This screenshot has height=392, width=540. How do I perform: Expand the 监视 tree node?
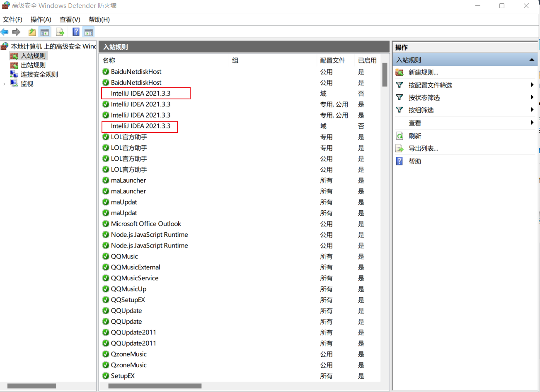pos(4,84)
